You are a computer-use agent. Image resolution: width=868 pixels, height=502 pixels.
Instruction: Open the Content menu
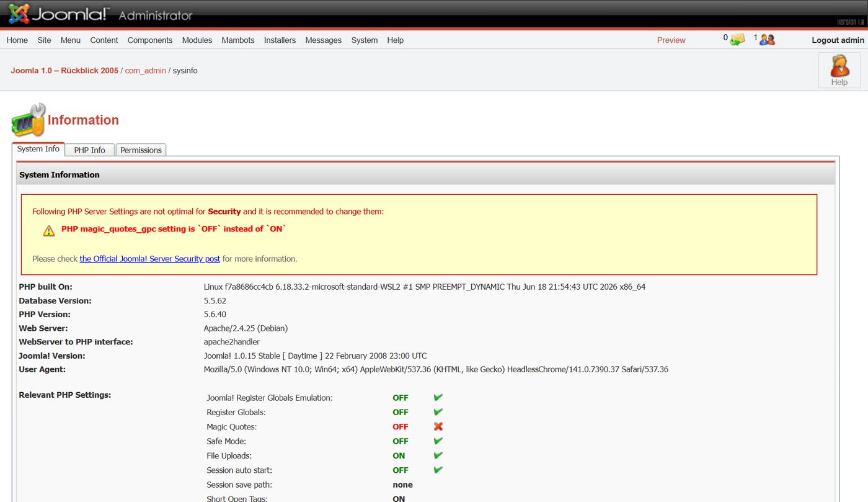104,40
